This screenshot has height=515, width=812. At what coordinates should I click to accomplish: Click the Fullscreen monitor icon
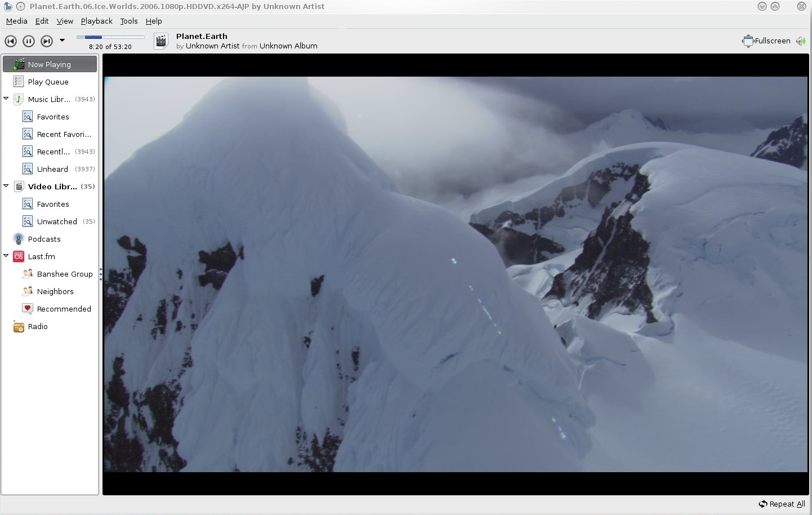(747, 41)
